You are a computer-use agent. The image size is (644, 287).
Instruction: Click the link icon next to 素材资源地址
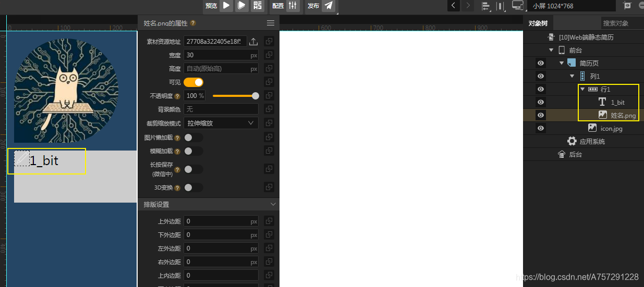point(269,41)
